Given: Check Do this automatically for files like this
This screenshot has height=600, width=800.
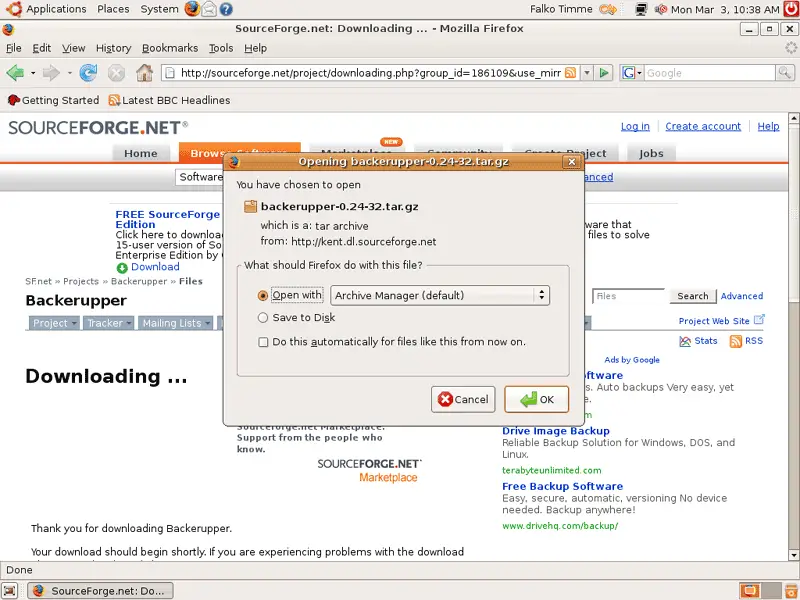Looking at the screenshot, I should point(263,342).
